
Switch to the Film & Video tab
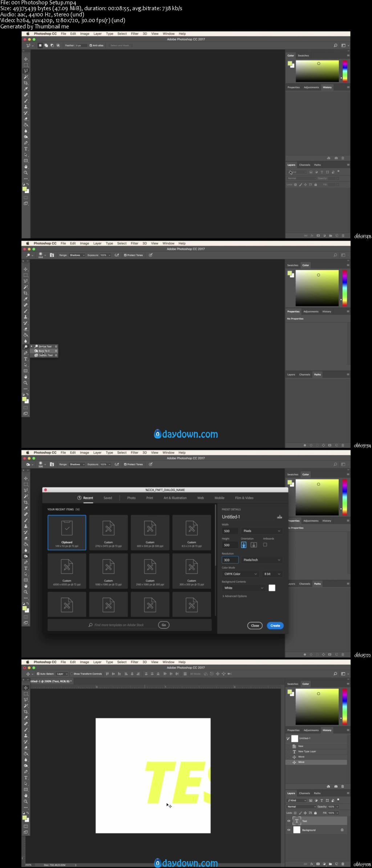pyautogui.click(x=244, y=498)
